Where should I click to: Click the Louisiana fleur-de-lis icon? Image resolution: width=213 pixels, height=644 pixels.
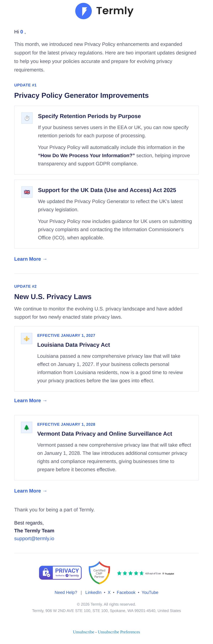pos(26,339)
